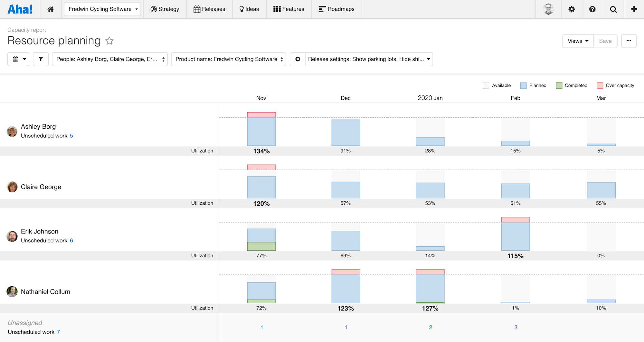Open the search magnifier icon
The image size is (644, 342).
pos(613,9)
